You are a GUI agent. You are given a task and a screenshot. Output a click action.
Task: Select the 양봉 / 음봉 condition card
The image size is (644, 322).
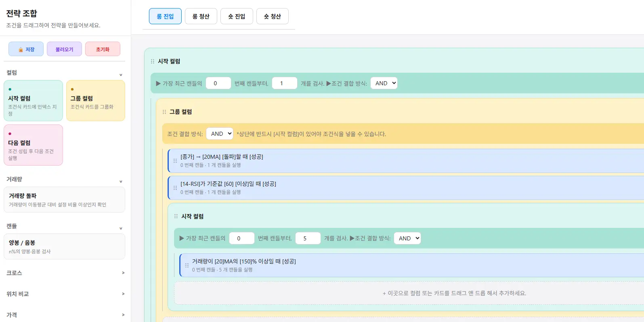[x=64, y=246]
